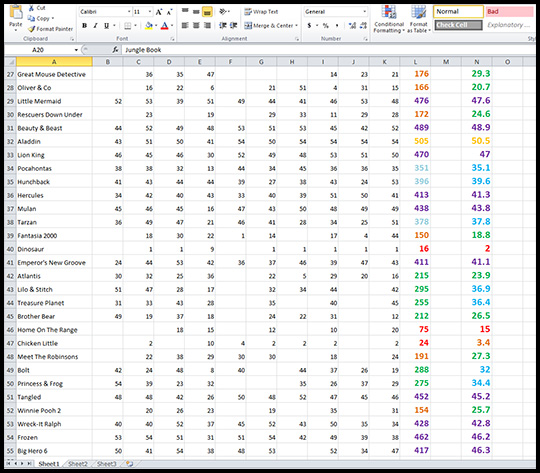Open Underline style dropdown arrow

pos(114,25)
